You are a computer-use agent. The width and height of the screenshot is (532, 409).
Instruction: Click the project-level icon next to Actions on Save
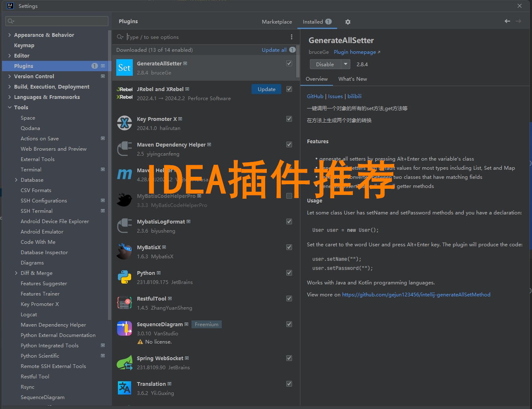point(103,138)
